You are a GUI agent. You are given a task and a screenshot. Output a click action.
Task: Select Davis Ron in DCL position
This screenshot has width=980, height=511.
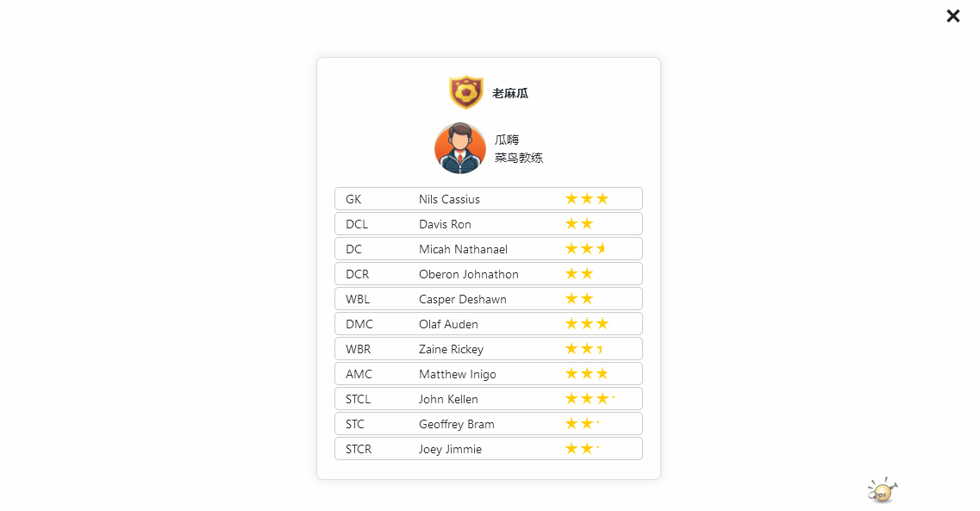[489, 224]
